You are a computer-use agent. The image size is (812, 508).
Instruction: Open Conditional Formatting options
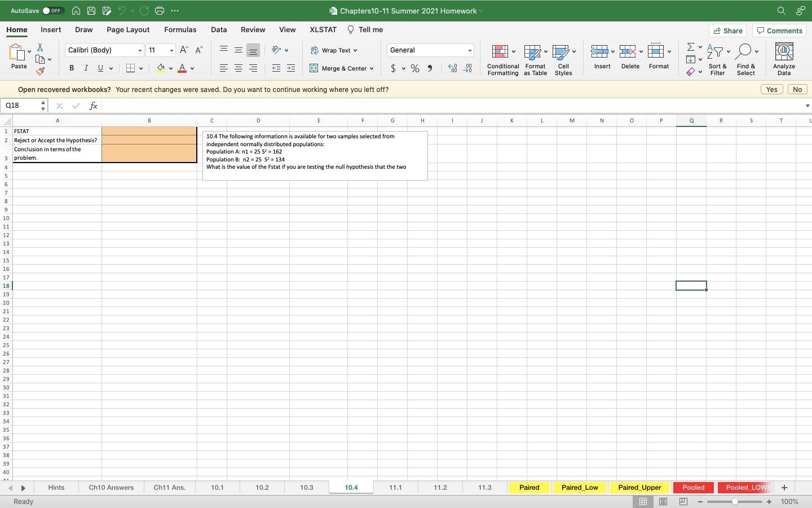click(502, 59)
